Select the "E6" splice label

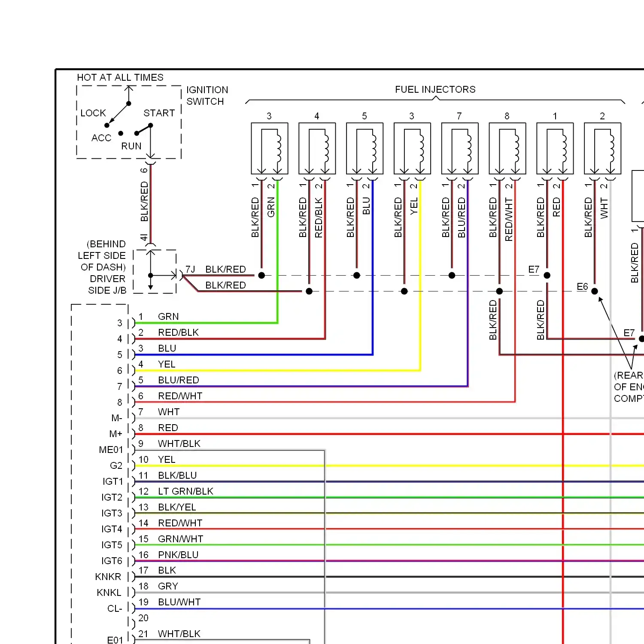point(582,286)
